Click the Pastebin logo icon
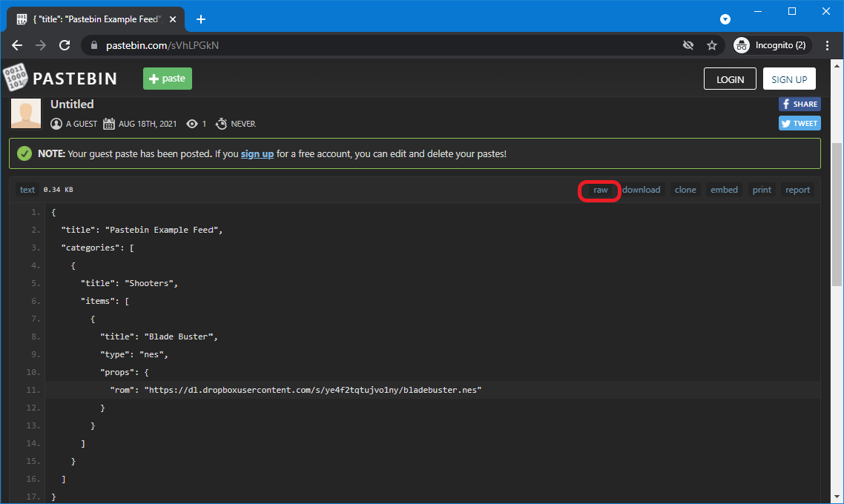844x504 pixels. pyautogui.click(x=15, y=78)
